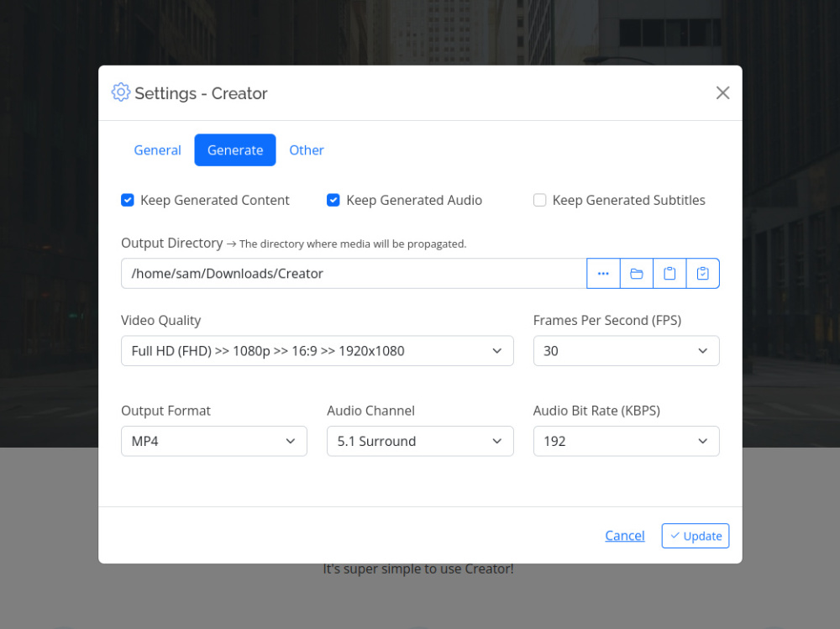Open the Audio Channel 5.1 Surround dropdown
Image resolution: width=840 pixels, height=629 pixels.
[420, 441]
